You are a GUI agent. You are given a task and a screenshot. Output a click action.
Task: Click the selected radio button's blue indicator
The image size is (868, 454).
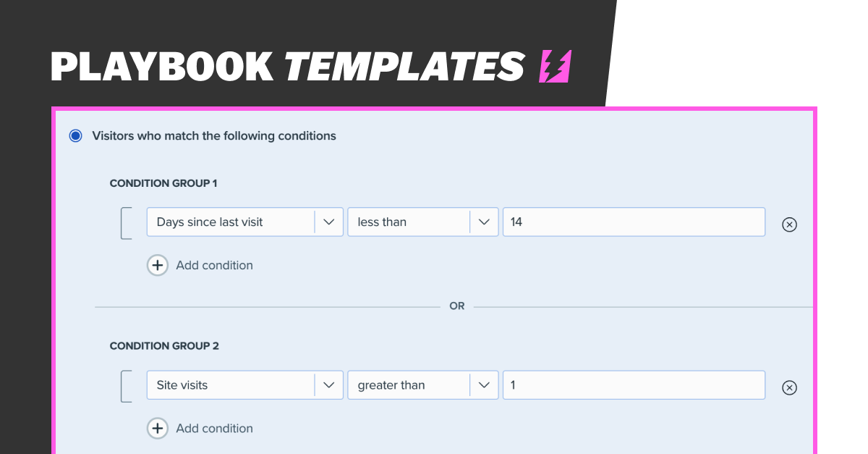[x=75, y=135]
